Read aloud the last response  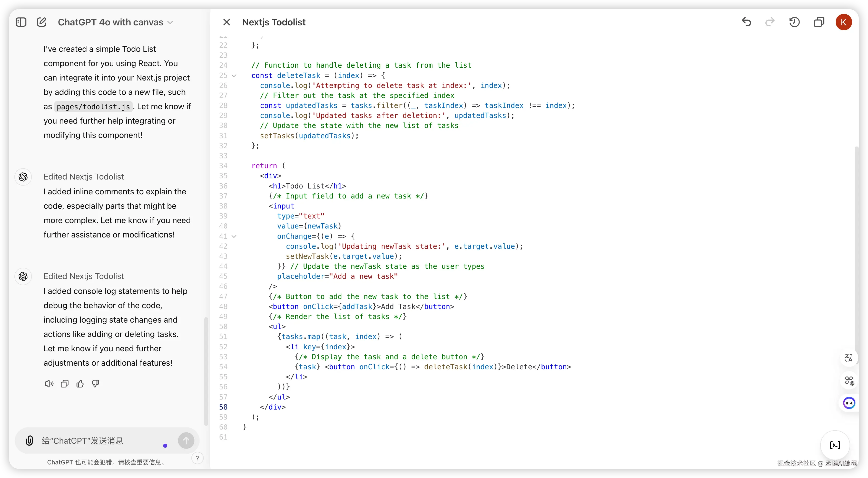49,384
